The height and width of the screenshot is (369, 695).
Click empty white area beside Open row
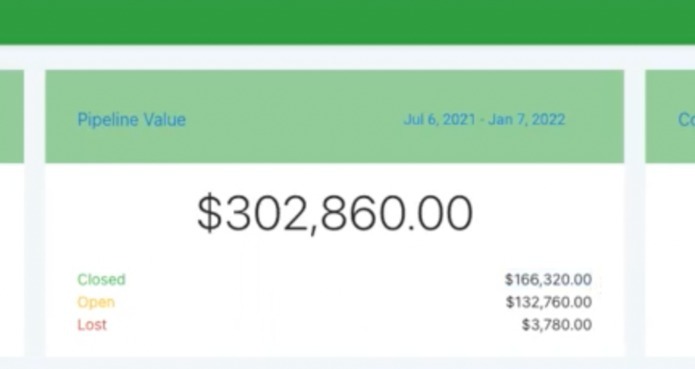pos(310,302)
